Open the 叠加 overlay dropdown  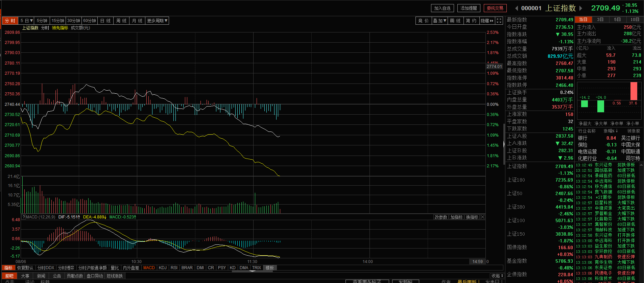(440, 21)
